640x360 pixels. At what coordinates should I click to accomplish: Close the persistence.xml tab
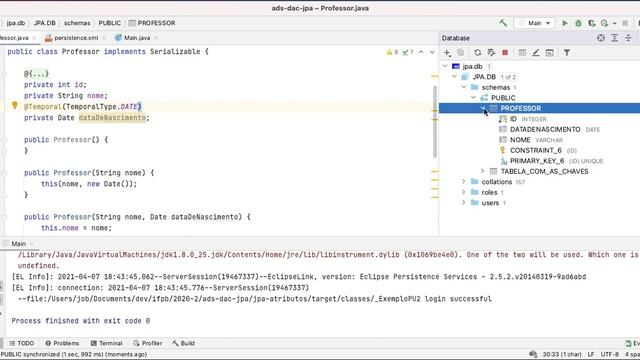tap(104, 38)
